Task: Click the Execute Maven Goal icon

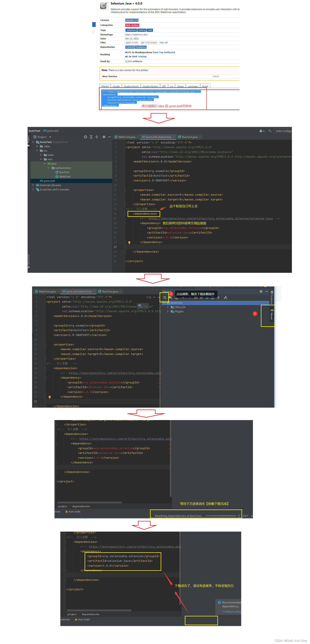Action: [x=196, y=297]
